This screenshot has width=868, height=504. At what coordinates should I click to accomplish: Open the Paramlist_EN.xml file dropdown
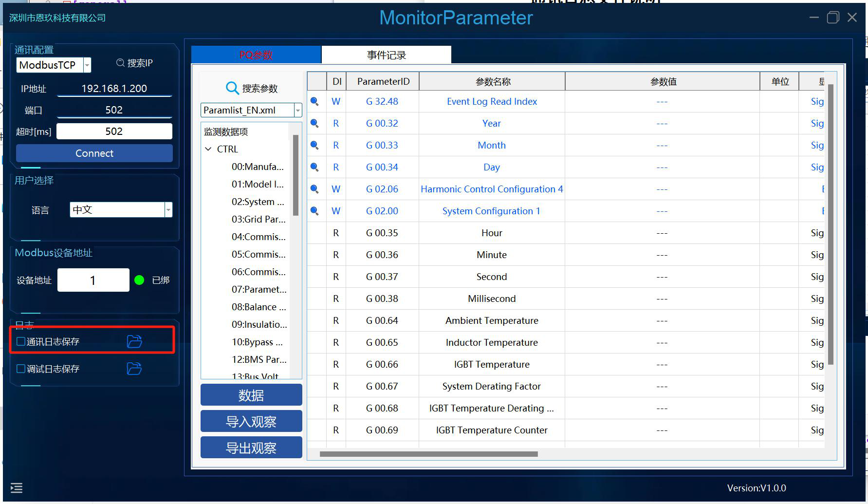pos(297,111)
